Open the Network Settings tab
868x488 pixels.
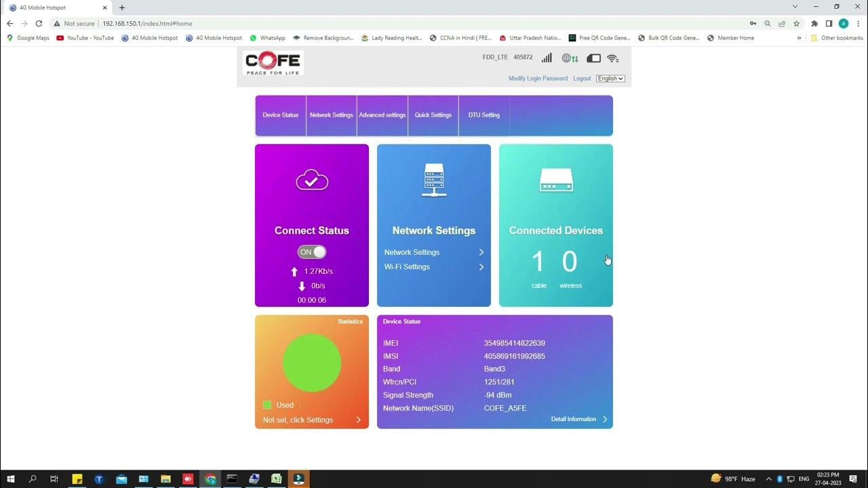(x=332, y=115)
